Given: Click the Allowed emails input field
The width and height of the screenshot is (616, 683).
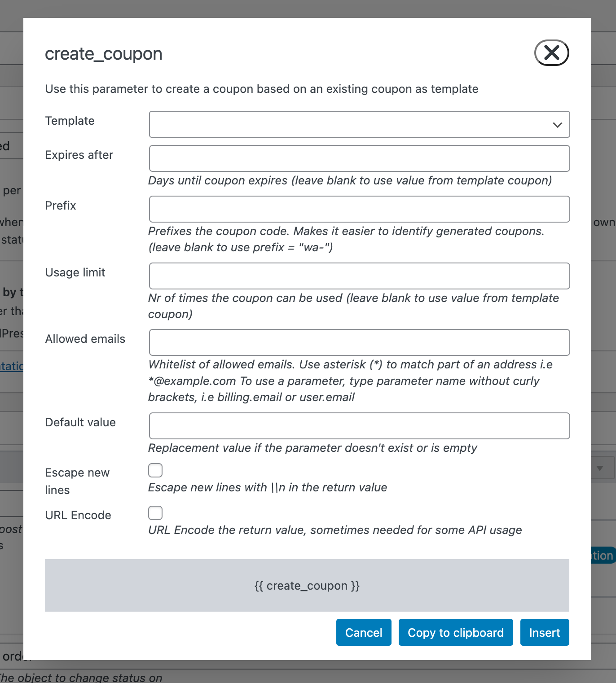Looking at the screenshot, I should [x=359, y=342].
